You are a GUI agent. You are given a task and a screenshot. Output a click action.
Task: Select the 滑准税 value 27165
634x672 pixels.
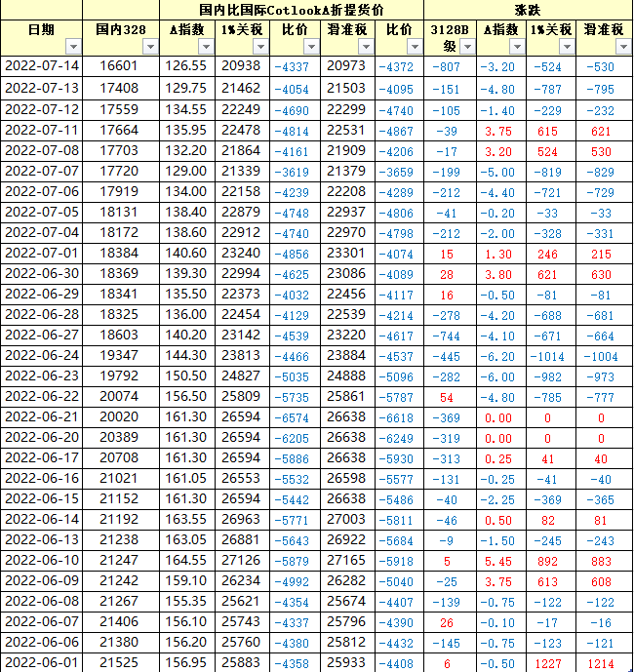(x=346, y=561)
